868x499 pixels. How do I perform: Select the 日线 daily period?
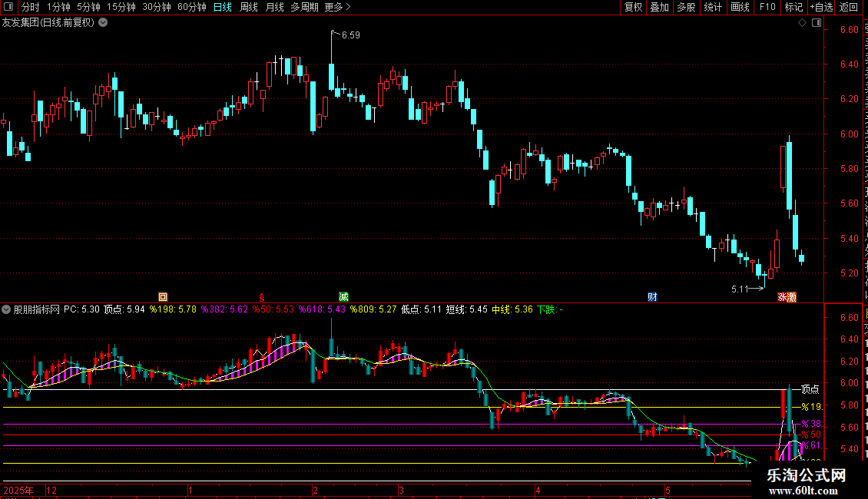(x=223, y=7)
